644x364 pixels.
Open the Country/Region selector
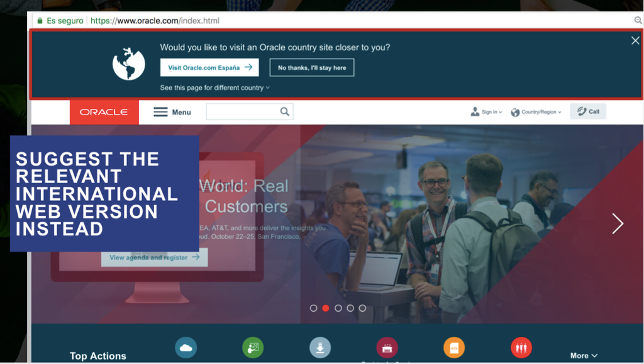[536, 112]
